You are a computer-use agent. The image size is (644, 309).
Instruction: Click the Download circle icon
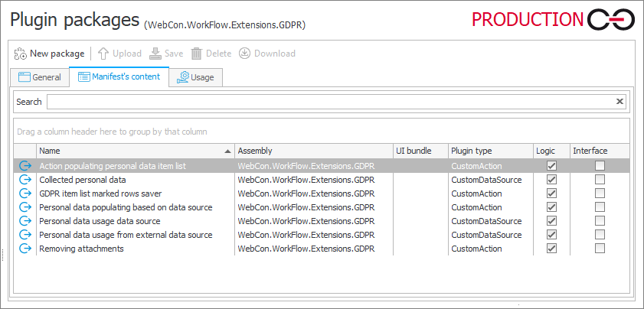pyautogui.click(x=245, y=54)
